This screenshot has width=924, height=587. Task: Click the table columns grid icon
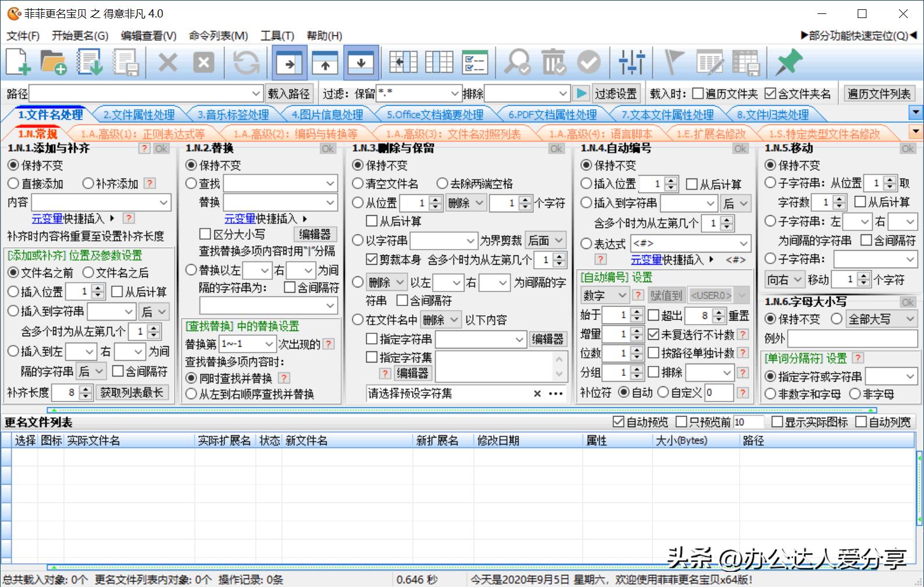439,62
